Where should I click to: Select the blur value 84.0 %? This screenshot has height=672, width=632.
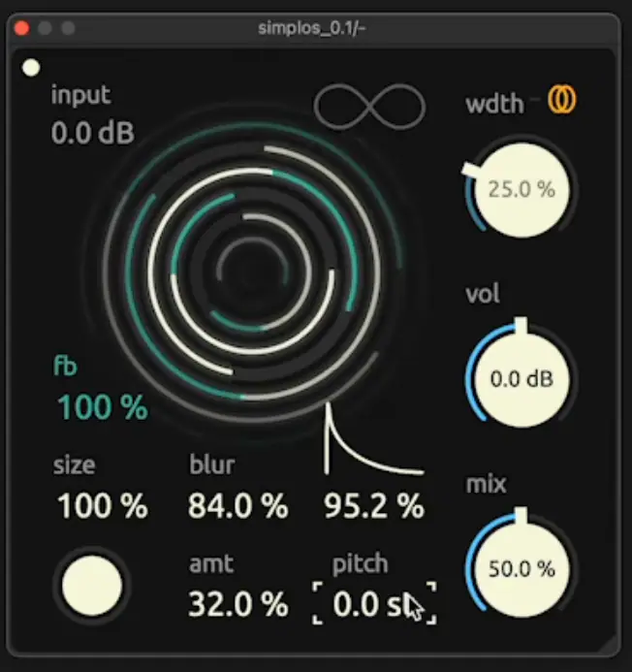tap(237, 506)
